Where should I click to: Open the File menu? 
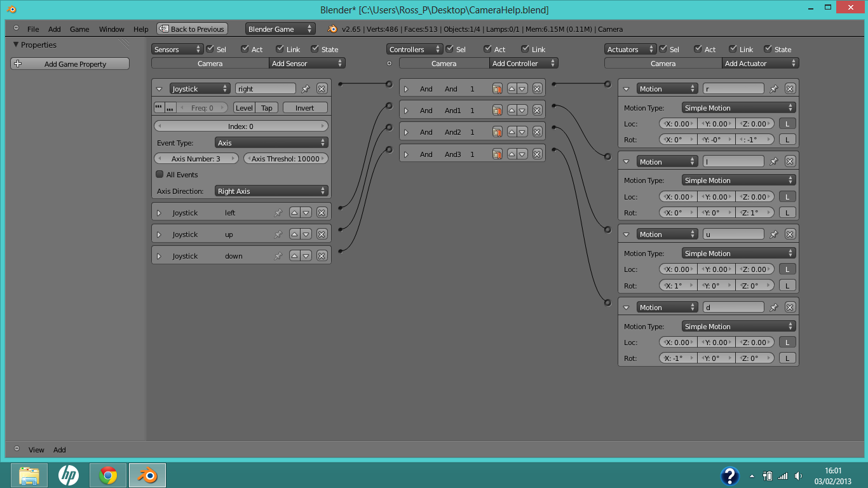tap(33, 29)
